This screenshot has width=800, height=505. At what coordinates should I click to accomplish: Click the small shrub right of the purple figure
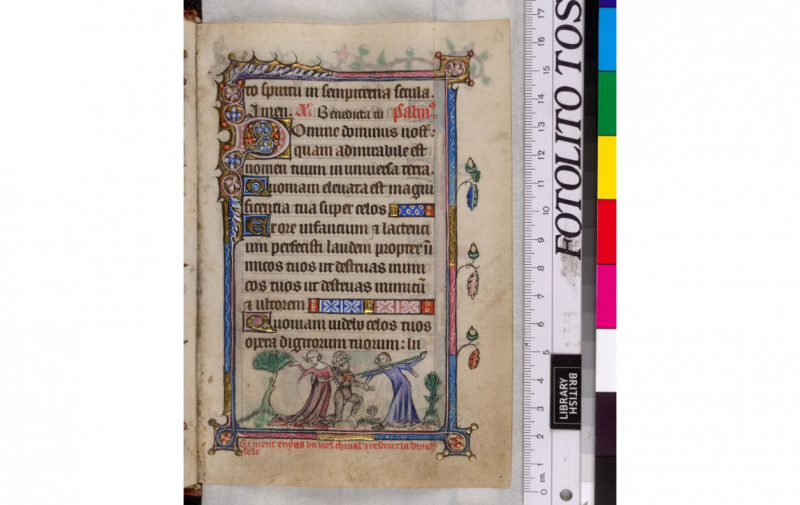point(432,397)
